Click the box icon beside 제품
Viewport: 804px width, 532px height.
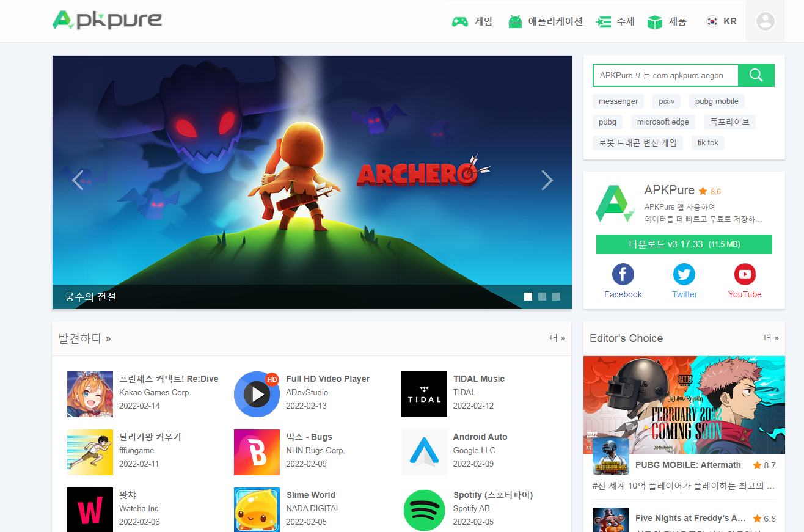[x=655, y=22]
